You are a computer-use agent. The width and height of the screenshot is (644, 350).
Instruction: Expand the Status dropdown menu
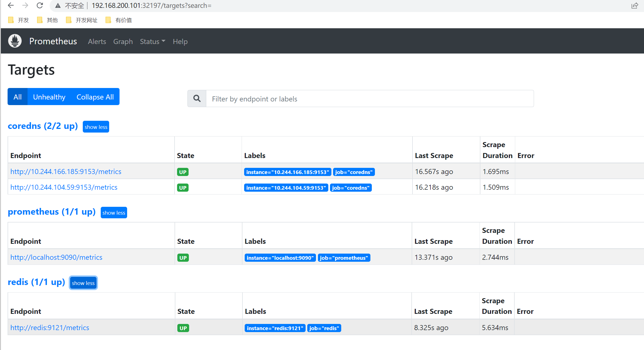click(153, 41)
